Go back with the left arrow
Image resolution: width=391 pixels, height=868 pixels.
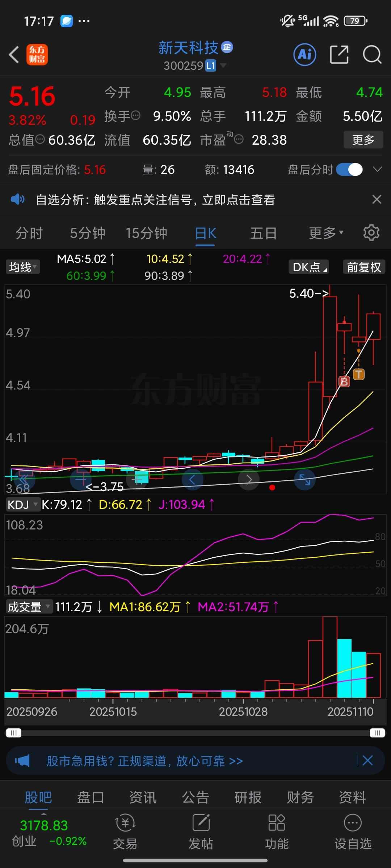pos(14,55)
